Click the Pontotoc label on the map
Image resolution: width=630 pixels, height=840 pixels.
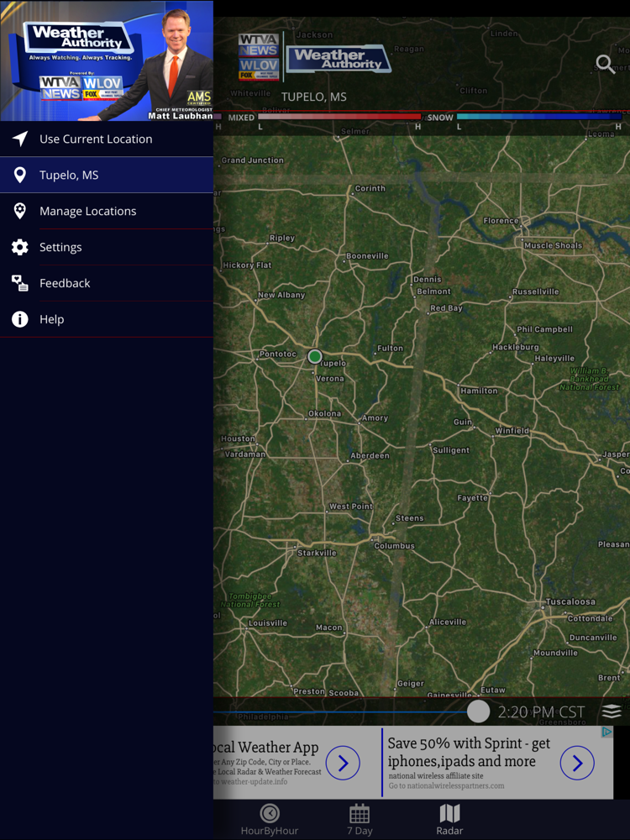[277, 354]
